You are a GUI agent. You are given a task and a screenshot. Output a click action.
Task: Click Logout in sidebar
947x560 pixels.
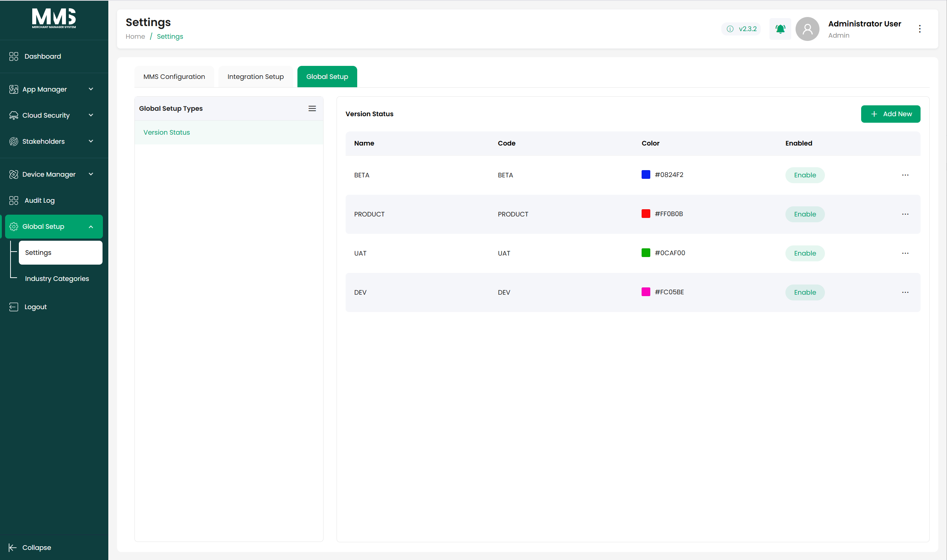(36, 307)
